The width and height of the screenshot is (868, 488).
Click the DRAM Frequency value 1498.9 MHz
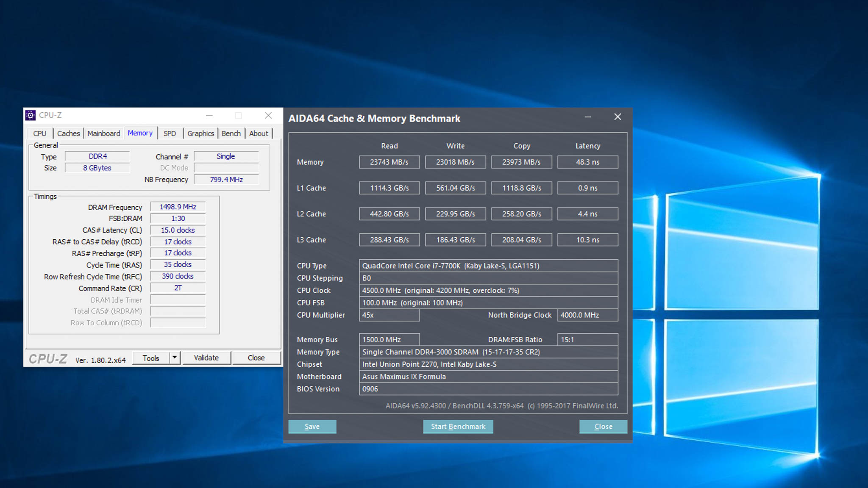[x=178, y=207]
